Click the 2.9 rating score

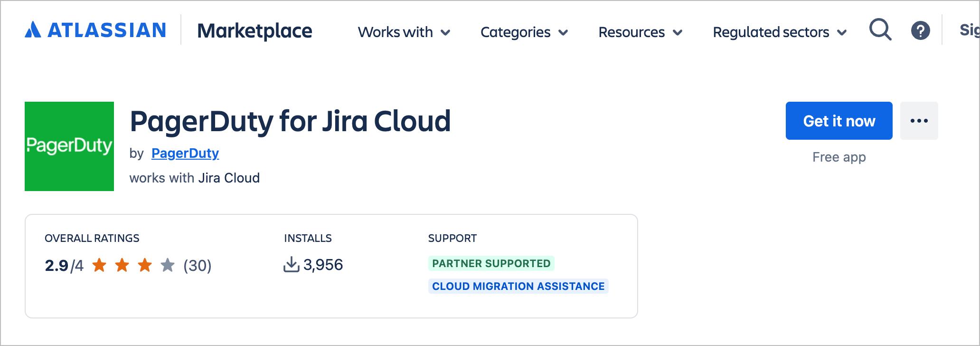point(57,265)
